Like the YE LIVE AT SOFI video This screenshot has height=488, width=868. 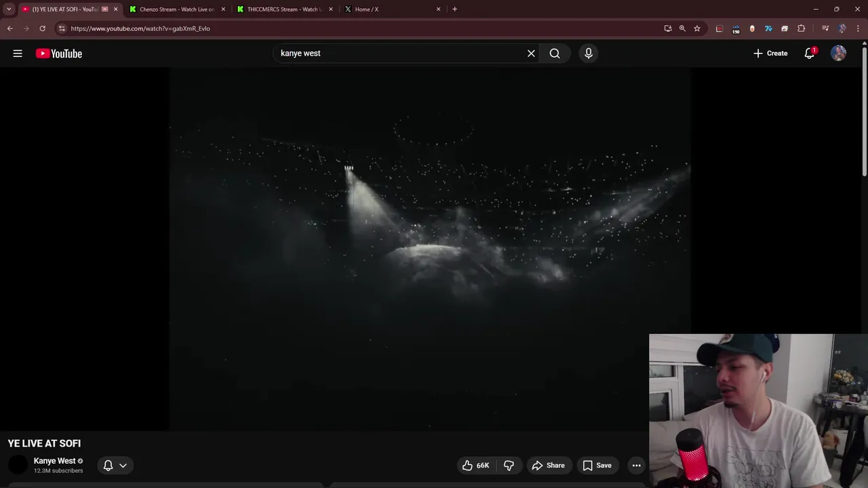(x=475, y=466)
